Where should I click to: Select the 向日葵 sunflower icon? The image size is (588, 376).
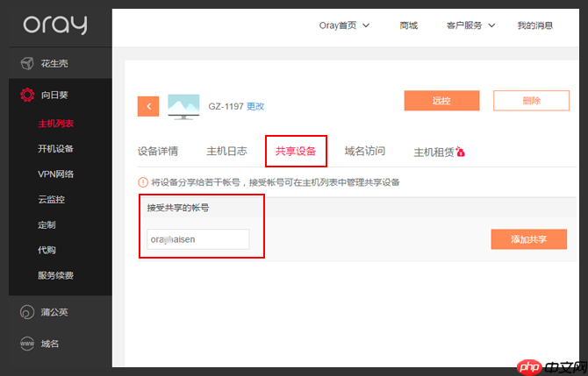(x=27, y=96)
